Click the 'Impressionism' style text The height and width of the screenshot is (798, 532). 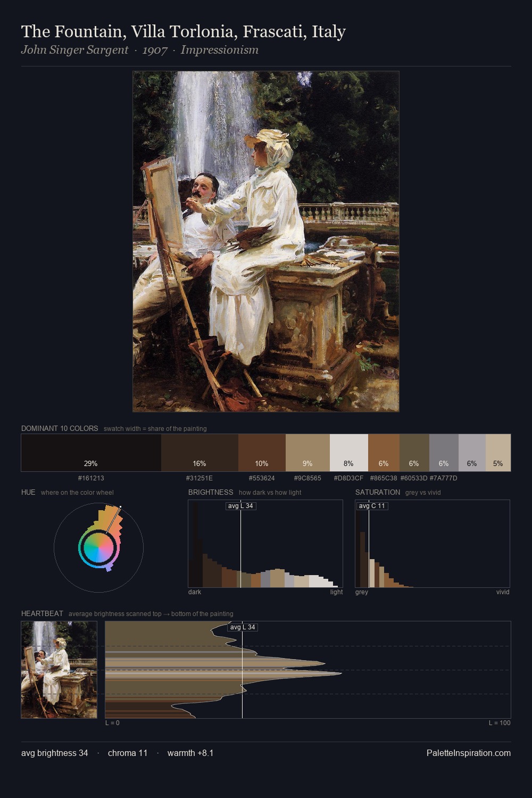coord(220,50)
